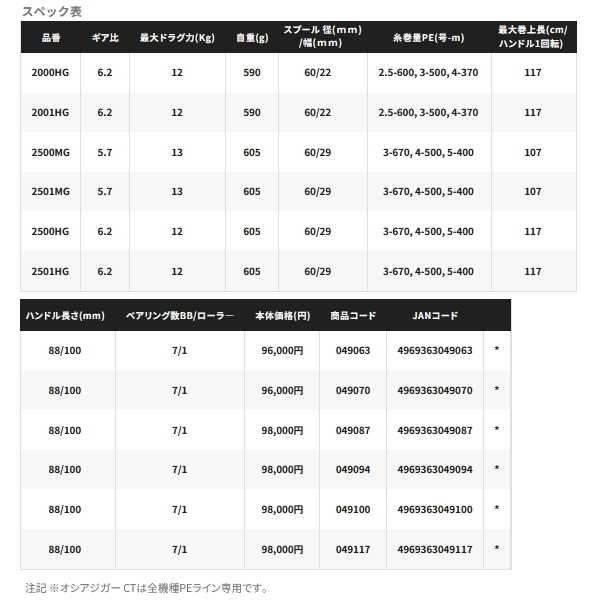Click the ギア比 column header
The width and height of the screenshot is (600, 600).
[x=105, y=38]
